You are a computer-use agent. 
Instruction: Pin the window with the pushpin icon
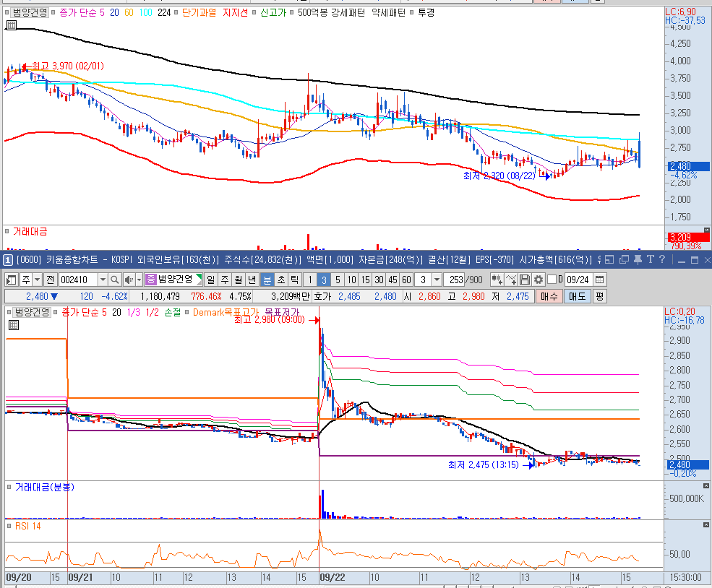638,259
